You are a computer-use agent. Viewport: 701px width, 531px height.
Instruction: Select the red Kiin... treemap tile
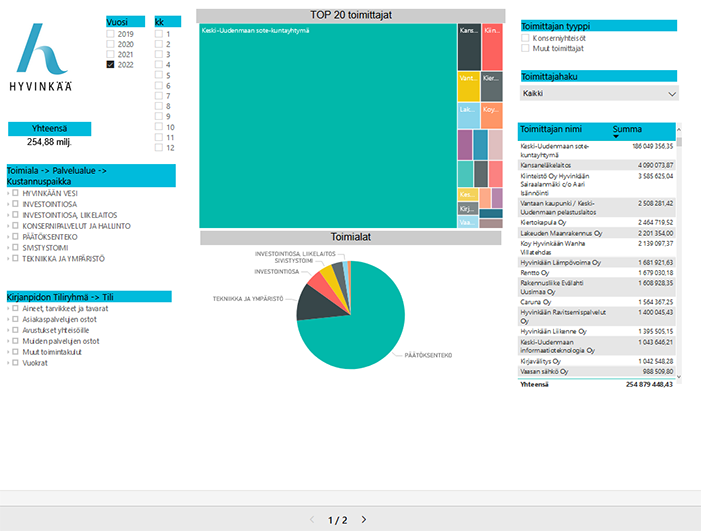492,47
